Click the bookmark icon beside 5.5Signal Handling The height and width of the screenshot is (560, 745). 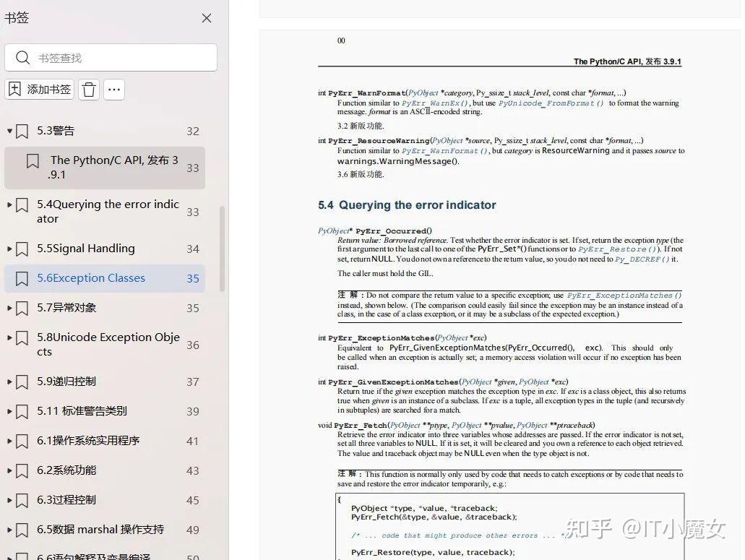[x=20, y=249]
